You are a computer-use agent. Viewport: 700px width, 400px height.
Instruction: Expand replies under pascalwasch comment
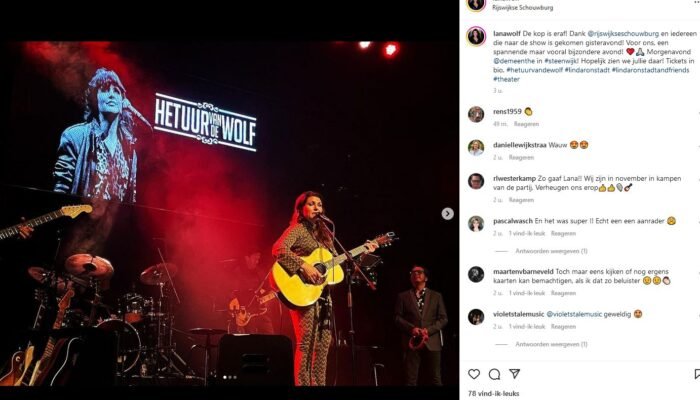(x=551, y=251)
